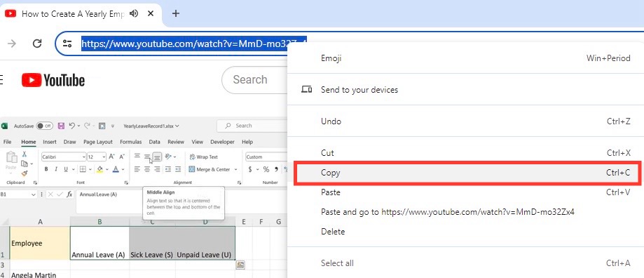
Task: Click the Percent Style icon
Action: point(266,169)
